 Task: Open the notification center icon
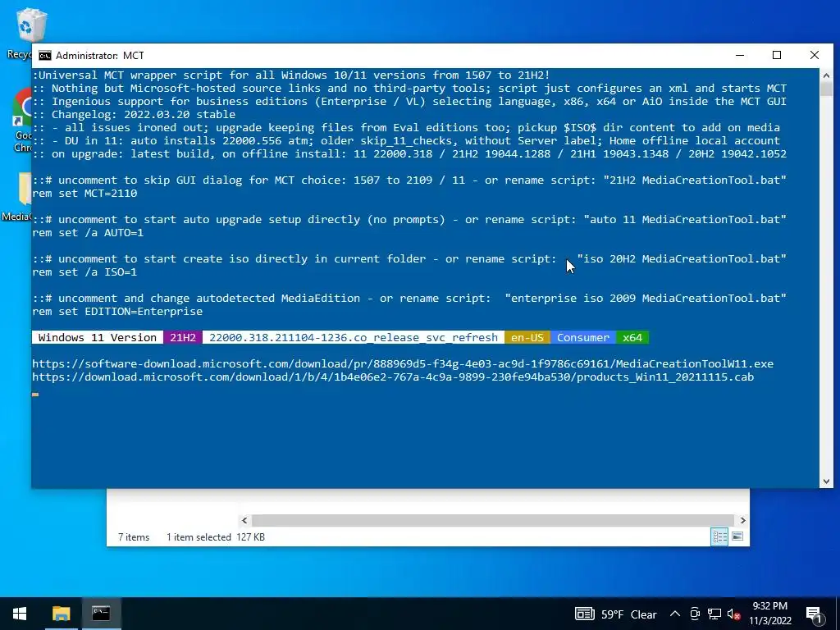tap(813, 614)
